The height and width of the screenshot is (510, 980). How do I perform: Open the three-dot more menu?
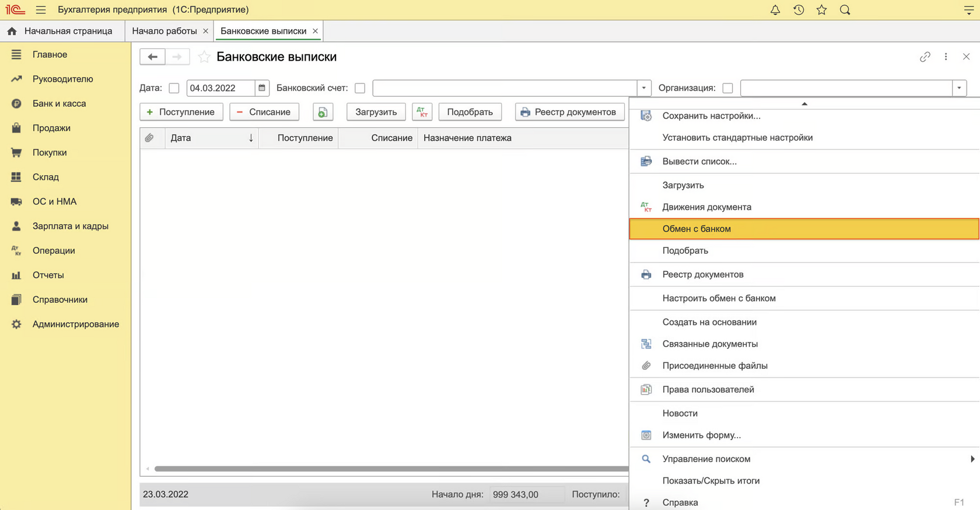tap(946, 57)
